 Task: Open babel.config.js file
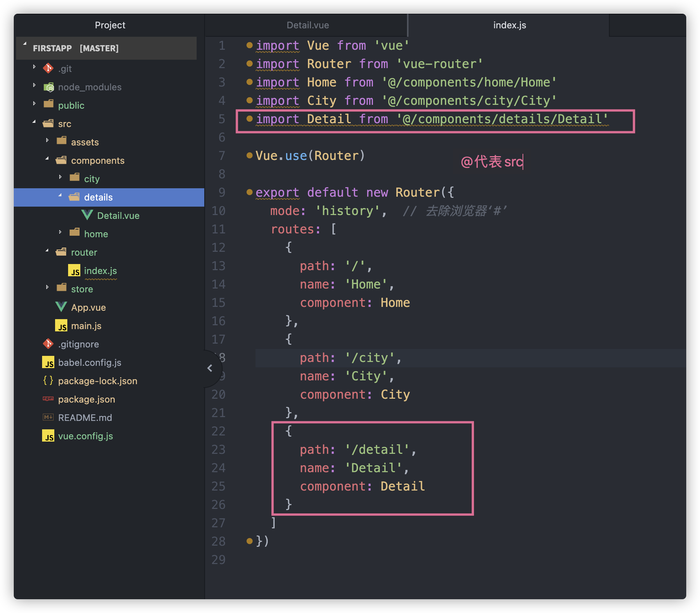click(90, 362)
